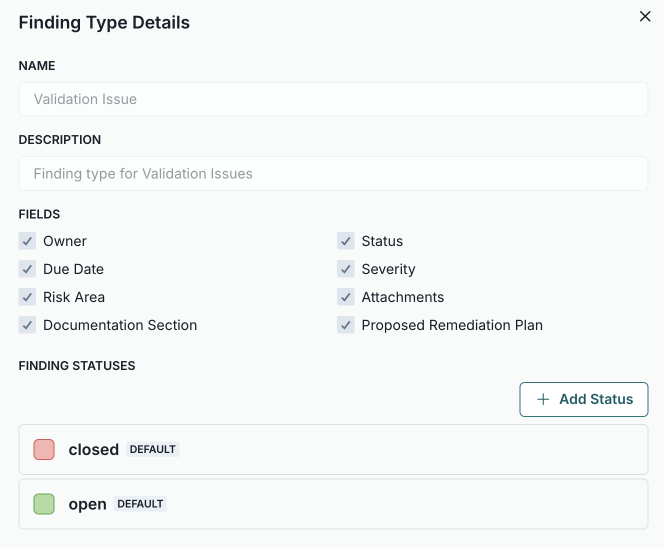Focus the Description text field
Screen dimensions: 664x549
333,173
